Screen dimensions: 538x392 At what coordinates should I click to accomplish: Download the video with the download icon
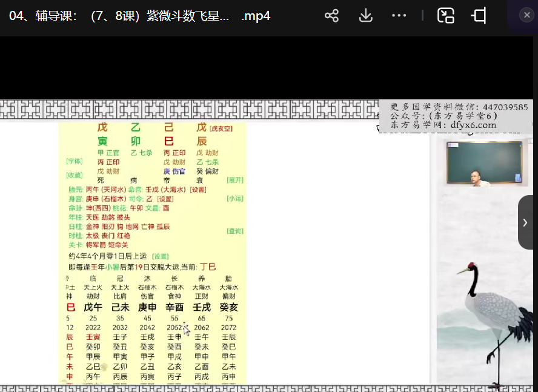365,16
